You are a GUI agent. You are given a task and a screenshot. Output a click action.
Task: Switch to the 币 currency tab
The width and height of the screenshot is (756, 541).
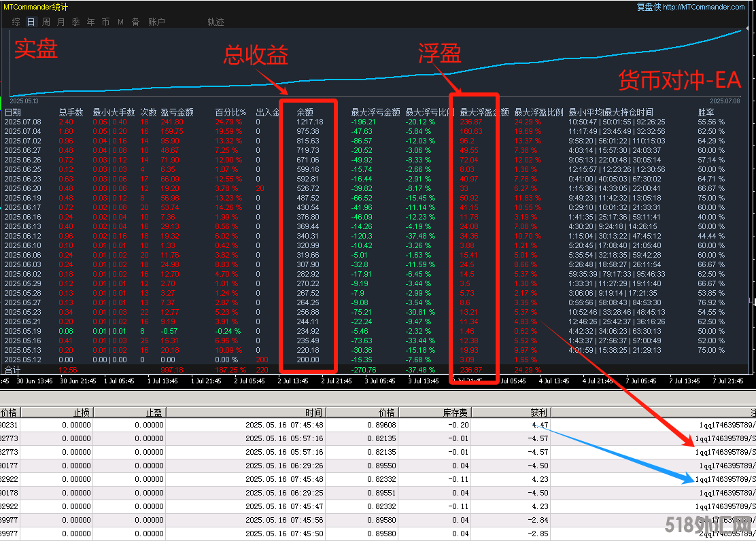coord(105,22)
